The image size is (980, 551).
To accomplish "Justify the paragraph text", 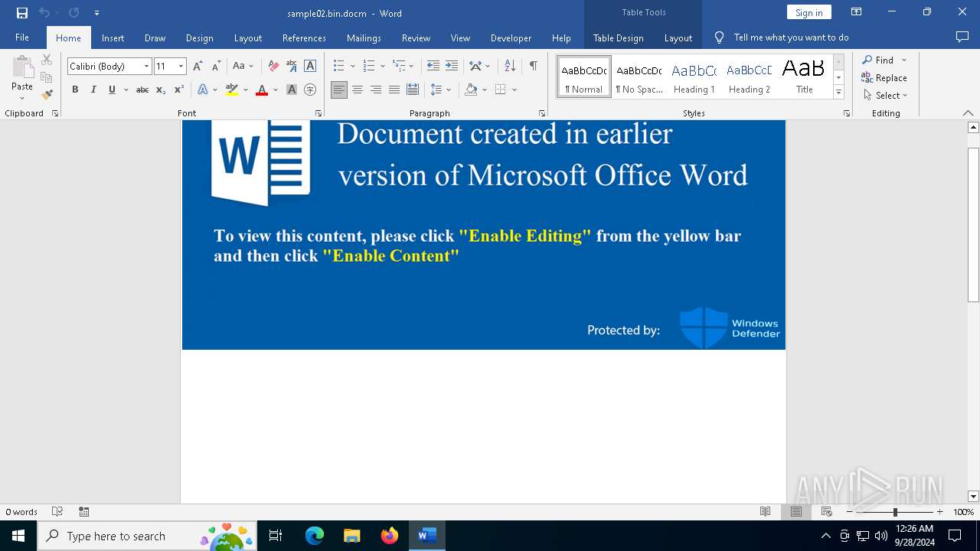I will tap(394, 90).
